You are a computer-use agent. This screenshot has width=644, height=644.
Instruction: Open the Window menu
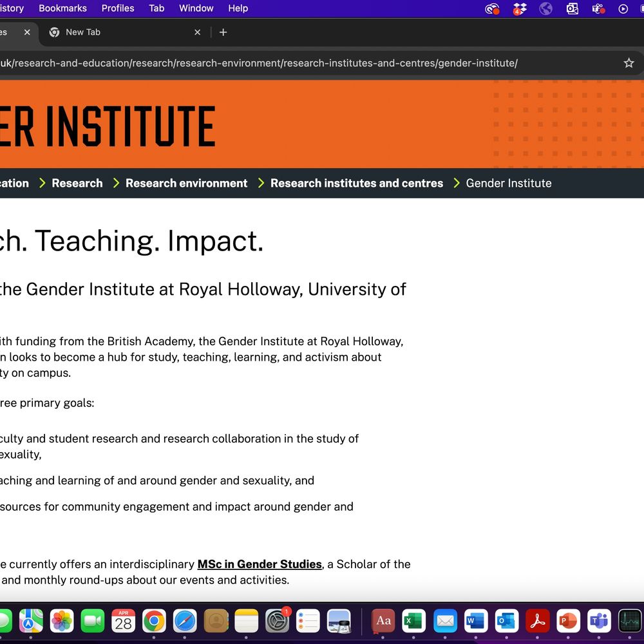[196, 8]
